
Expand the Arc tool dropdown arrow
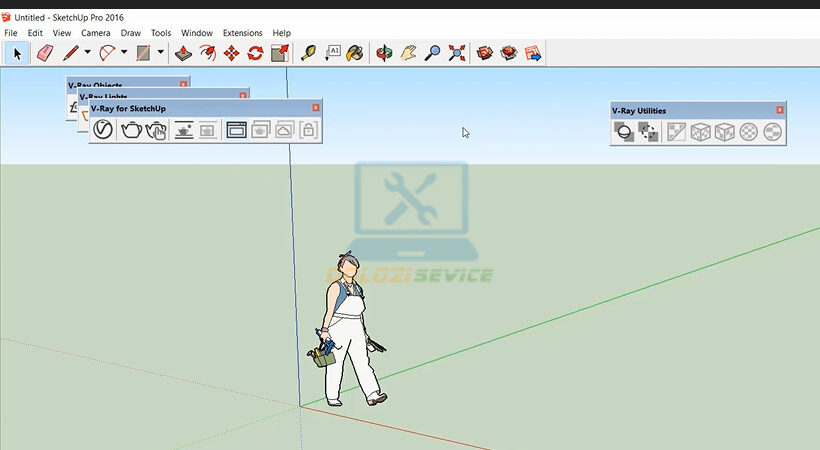point(124,52)
